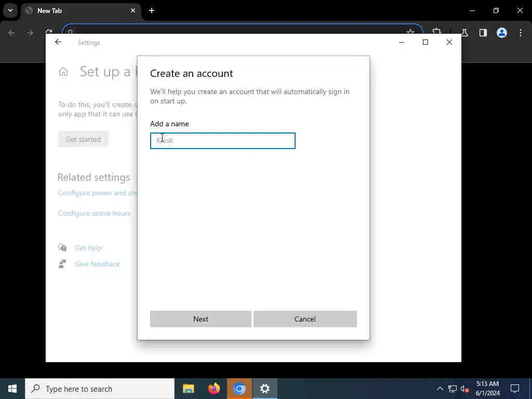Open File Explorer from the taskbar

click(x=188, y=389)
